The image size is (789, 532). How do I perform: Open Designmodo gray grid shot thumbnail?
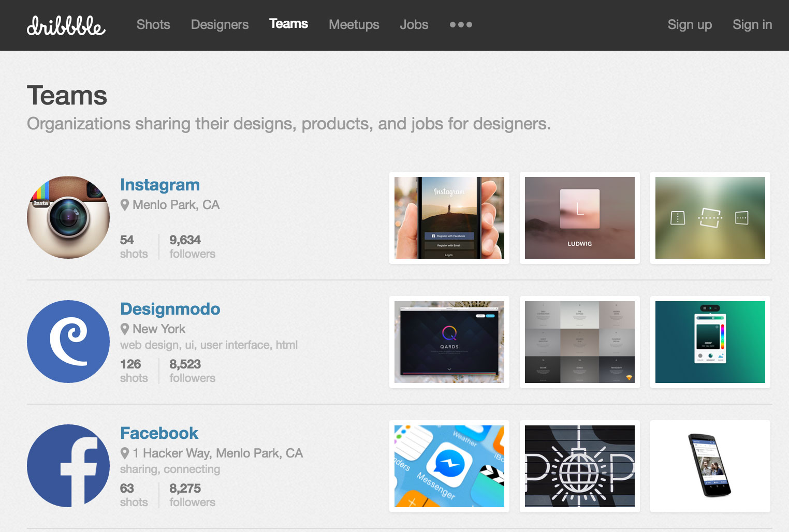coord(580,342)
